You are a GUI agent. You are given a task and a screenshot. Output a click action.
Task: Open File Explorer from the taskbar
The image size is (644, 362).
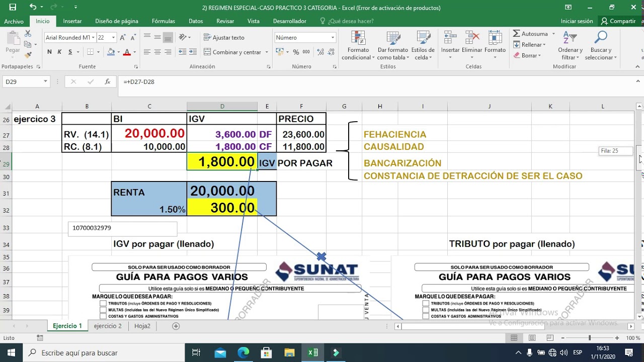(x=289, y=352)
